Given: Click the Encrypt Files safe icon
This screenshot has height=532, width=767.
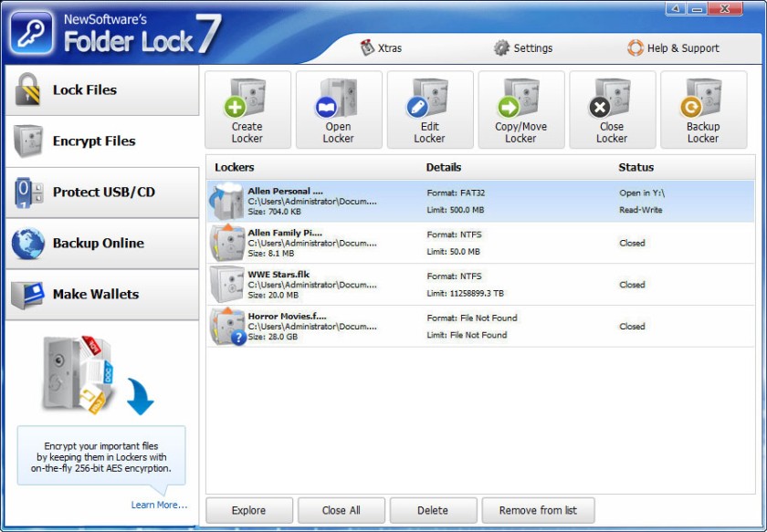Looking at the screenshot, I should 28,141.
